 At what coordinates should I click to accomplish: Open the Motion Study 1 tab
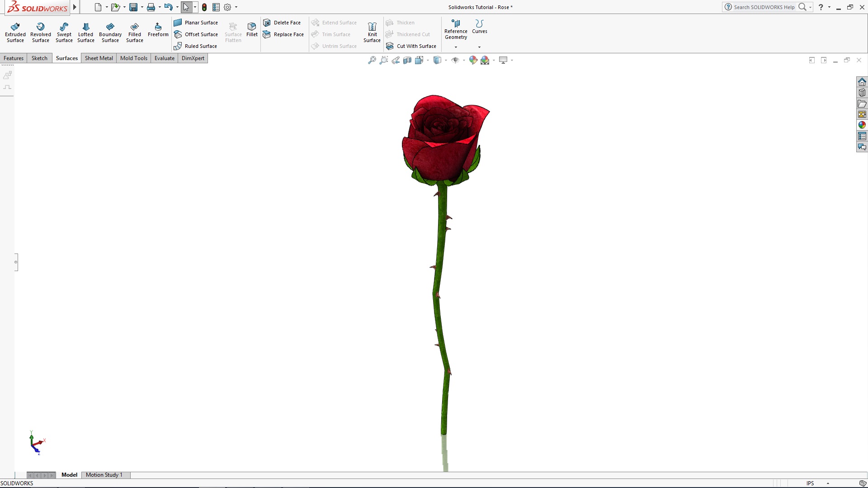click(104, 475)
